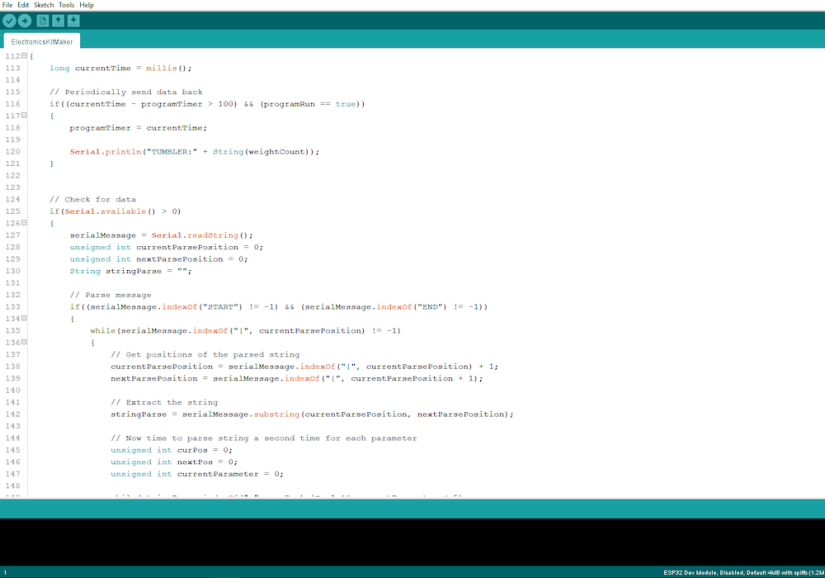The image size is (825, 578).
Task: Click 'unsigned int nextPos = 0;' line
Action: [174, 462]
